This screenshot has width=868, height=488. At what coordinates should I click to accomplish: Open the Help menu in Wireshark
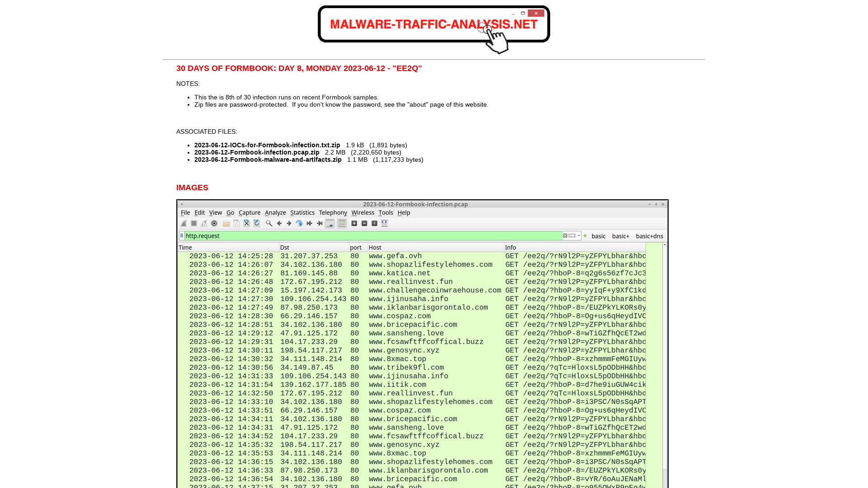(x=404, y=213)
